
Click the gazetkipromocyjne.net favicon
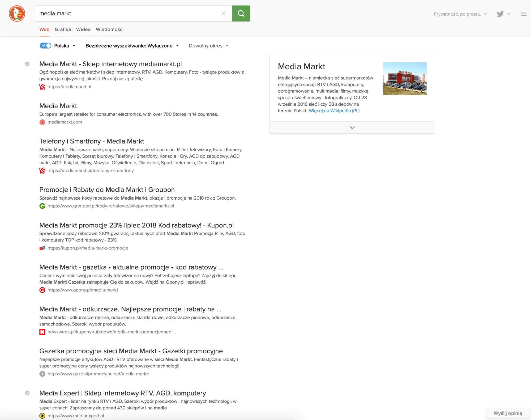[42, 374]
